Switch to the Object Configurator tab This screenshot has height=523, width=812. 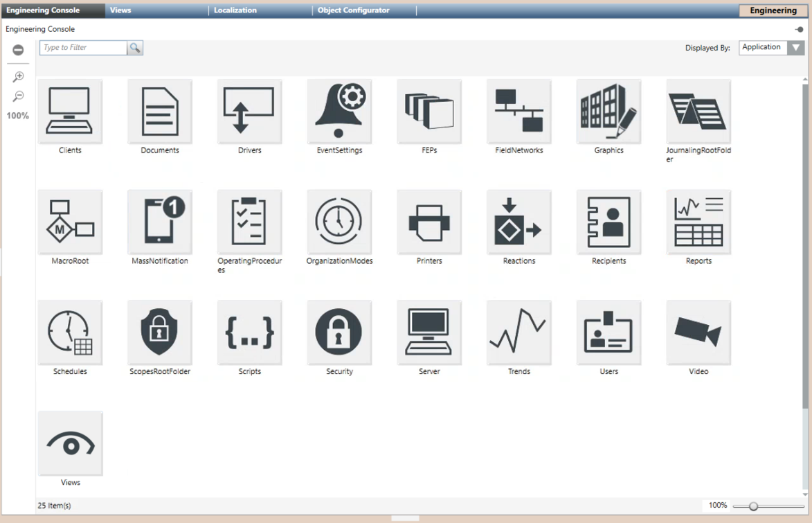(353, 10)
